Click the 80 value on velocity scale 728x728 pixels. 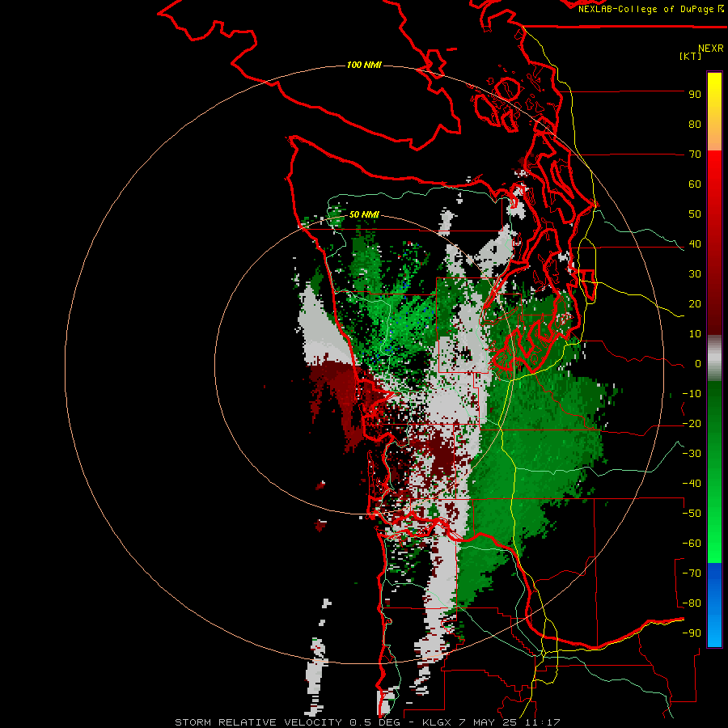tap(695, 125)
